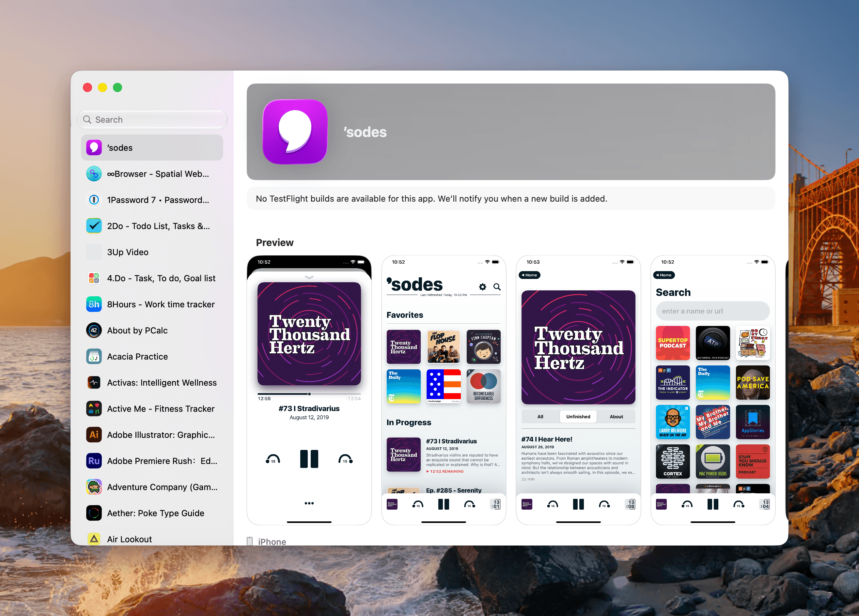The width and height of the screenshot is (859, 616).
Task: Open Adventure Company game entry
Action: pos(152,487)
